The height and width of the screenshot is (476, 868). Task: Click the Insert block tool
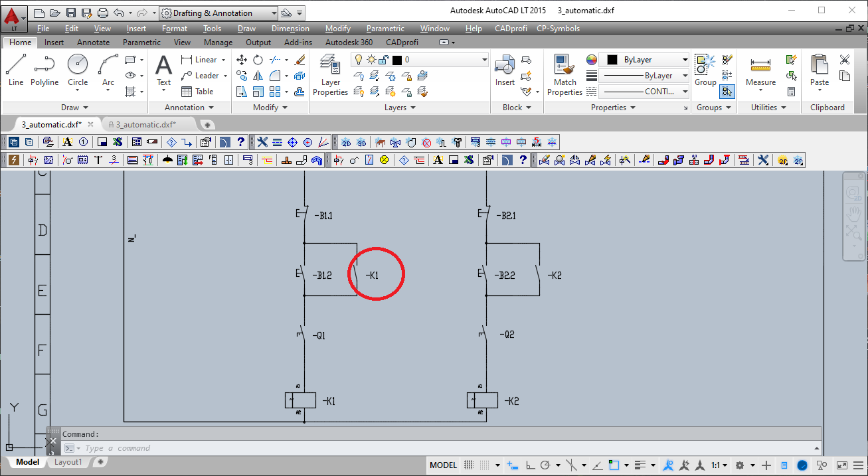point(505,70)
